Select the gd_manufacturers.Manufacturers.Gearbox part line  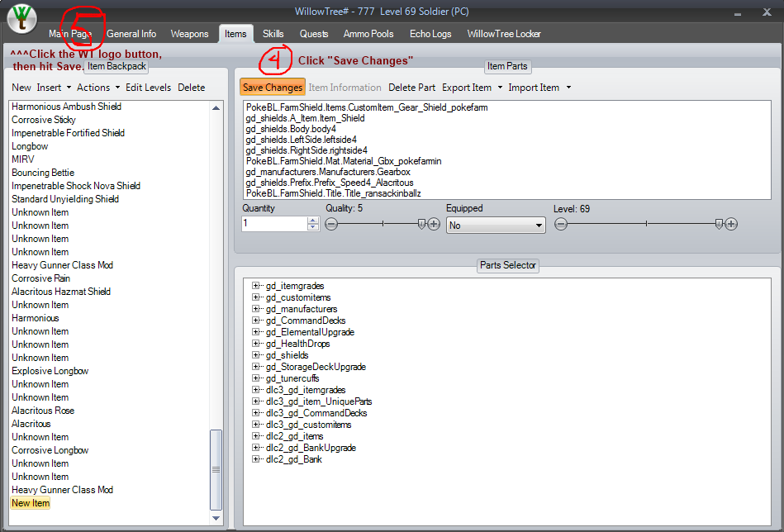pyautogui.click(x=328, y=172)
